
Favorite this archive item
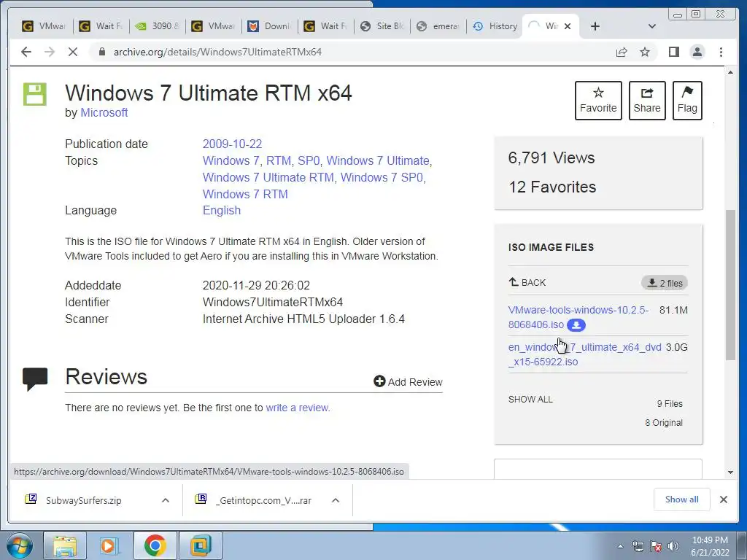[x=598, y=101]
